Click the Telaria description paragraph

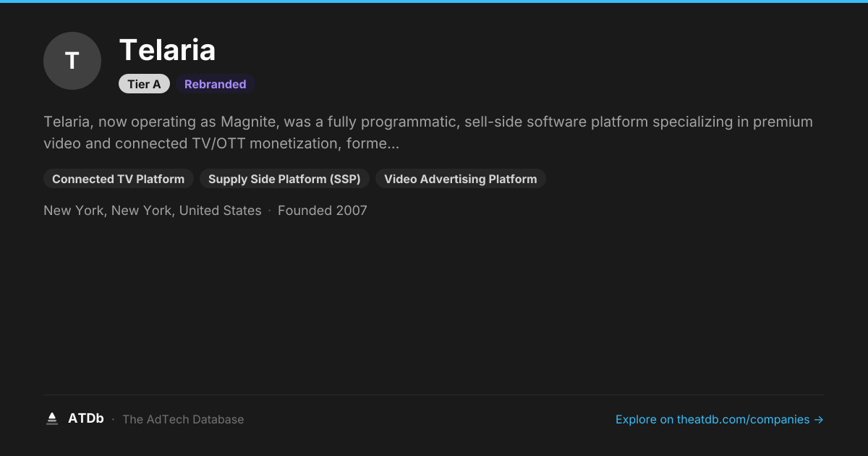[428, 132]
